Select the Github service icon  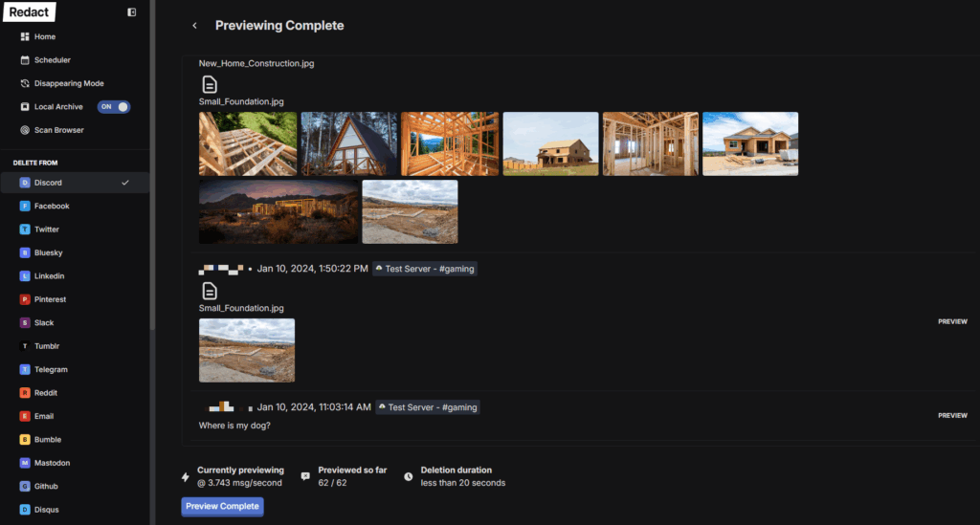[x=25, y=486]
